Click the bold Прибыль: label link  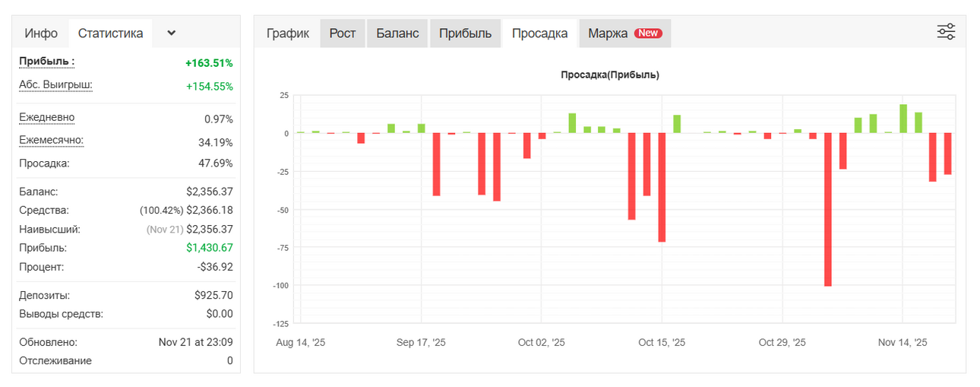point(47,61)
